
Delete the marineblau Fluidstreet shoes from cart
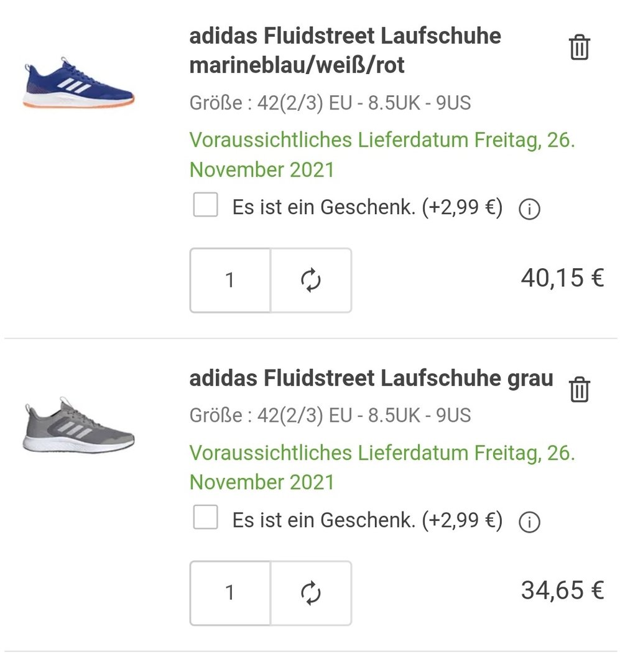580,47
